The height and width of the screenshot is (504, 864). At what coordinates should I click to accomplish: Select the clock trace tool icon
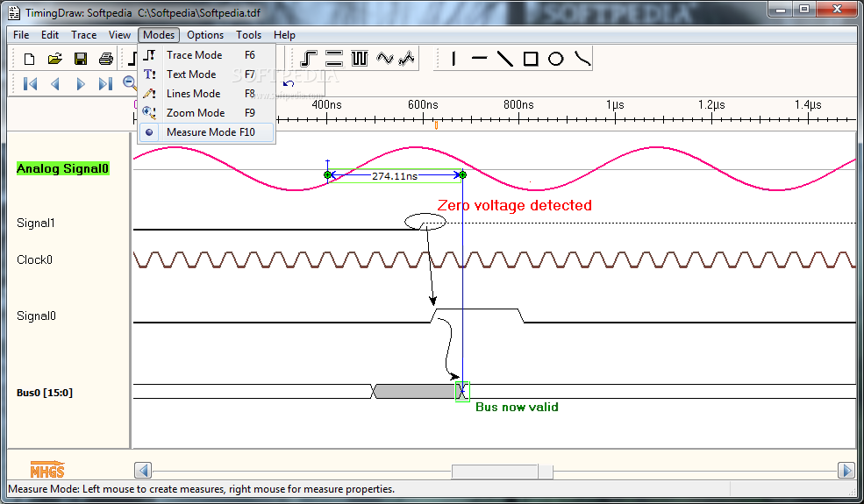360,59
